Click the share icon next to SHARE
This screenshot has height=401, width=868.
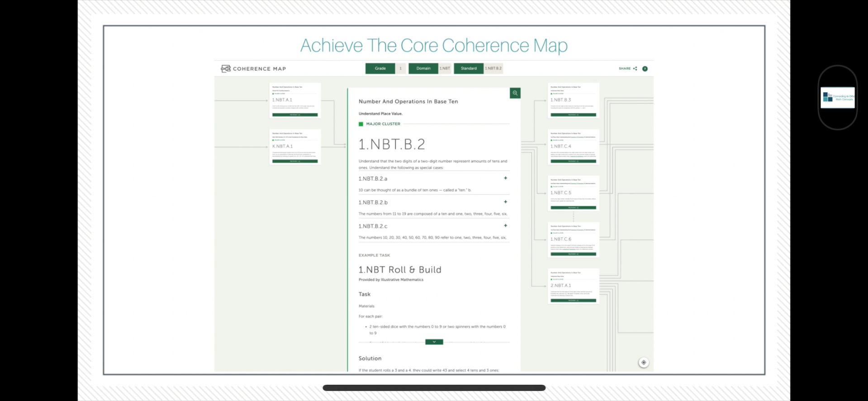635,69
